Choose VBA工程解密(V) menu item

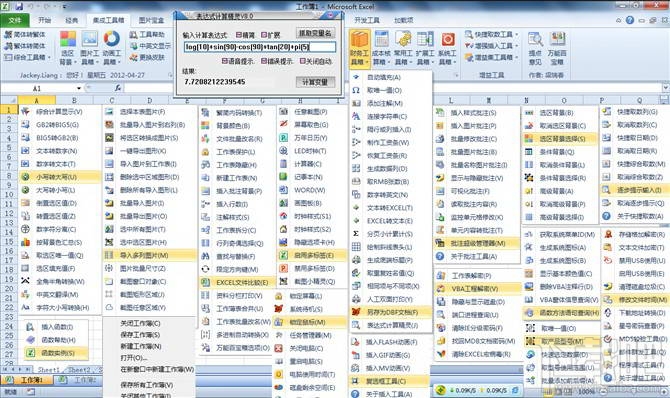pyautogui.click(x=478, y=289)
